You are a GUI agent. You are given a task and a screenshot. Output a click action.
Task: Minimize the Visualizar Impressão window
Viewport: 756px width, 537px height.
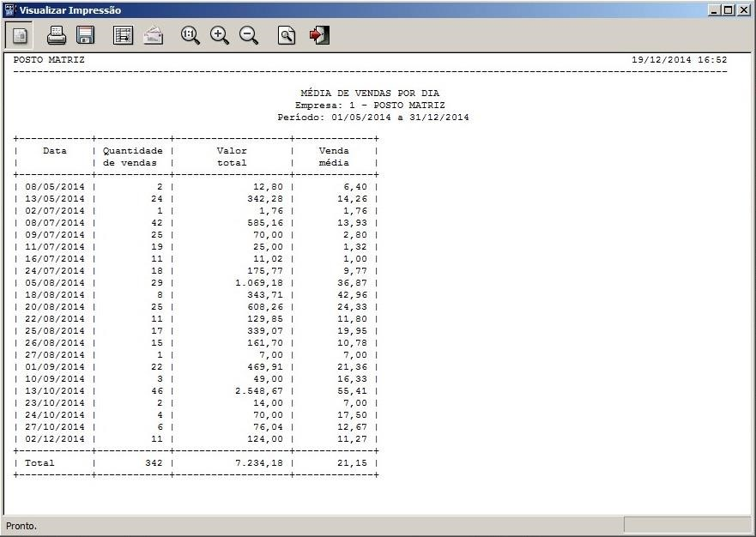tap(715, 9)
